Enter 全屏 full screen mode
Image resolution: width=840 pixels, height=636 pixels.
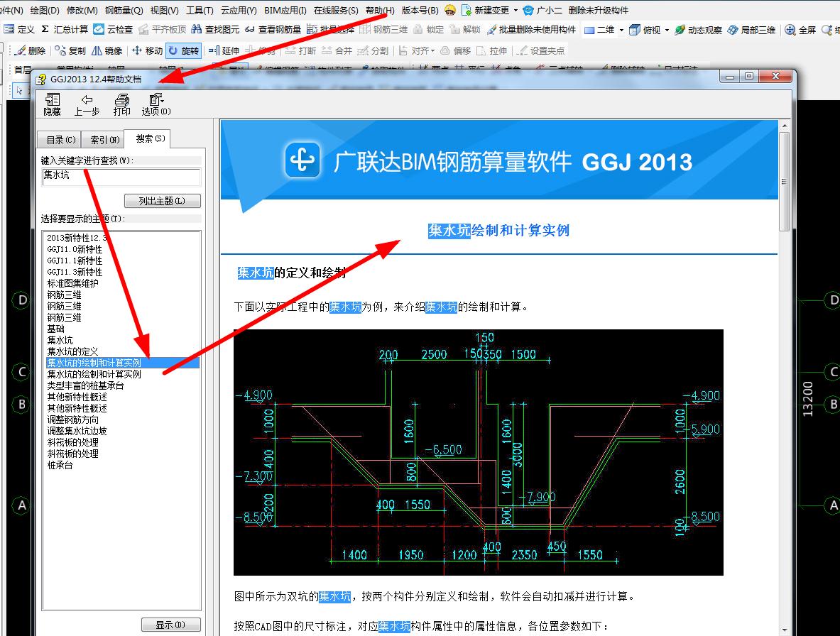coord(800,29)
